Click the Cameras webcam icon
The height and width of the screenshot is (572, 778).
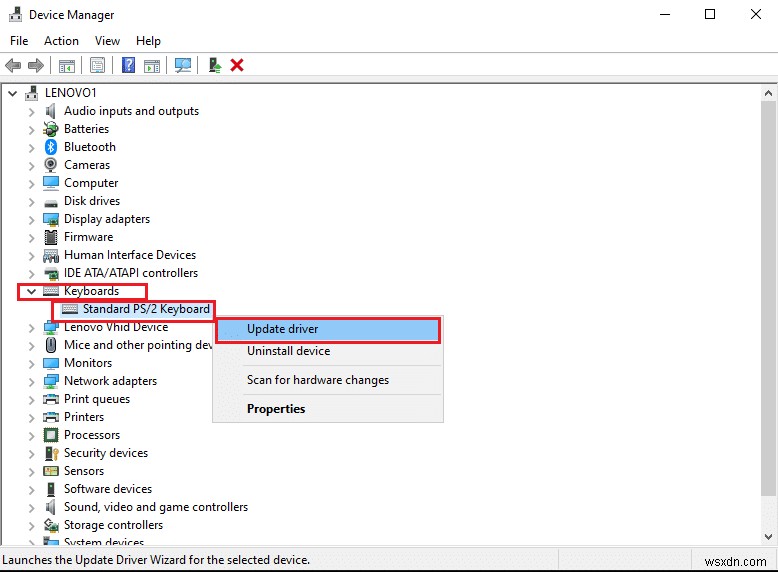pos(51,165)
